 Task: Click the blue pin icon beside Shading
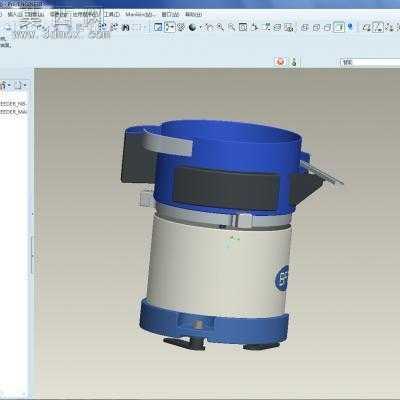coord(350,27)
